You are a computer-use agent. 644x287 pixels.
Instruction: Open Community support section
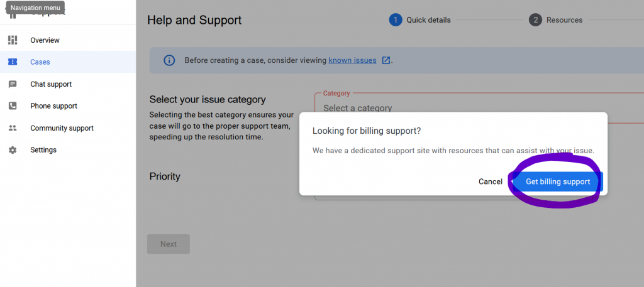click(62, 128)
